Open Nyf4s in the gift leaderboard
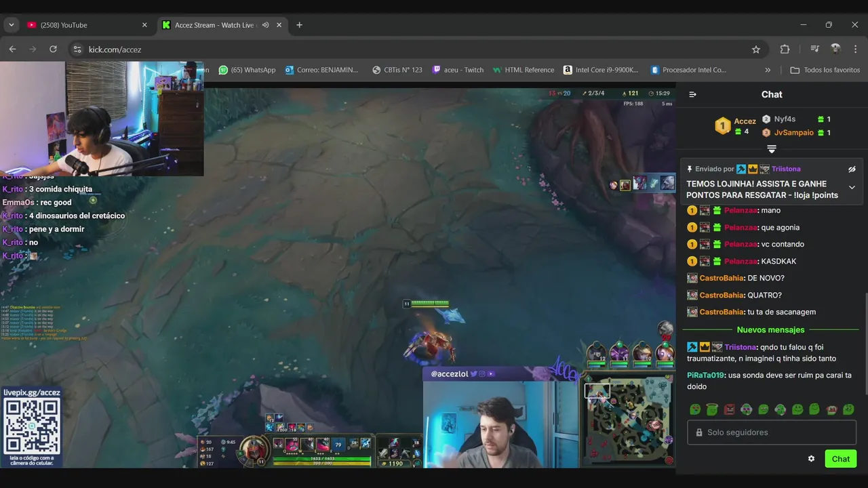 coord(785,119)
